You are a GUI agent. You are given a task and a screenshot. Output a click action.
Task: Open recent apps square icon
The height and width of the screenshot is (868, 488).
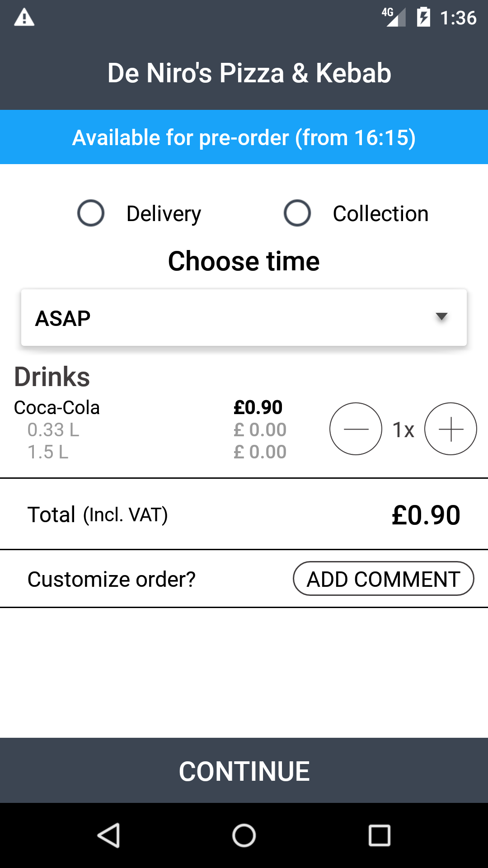(379, 835)
